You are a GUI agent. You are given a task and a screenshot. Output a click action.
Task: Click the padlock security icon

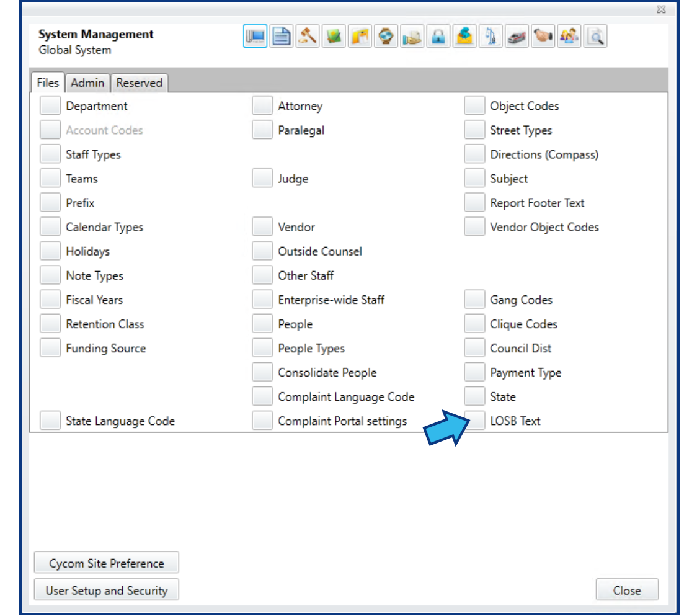pos(438,36)
